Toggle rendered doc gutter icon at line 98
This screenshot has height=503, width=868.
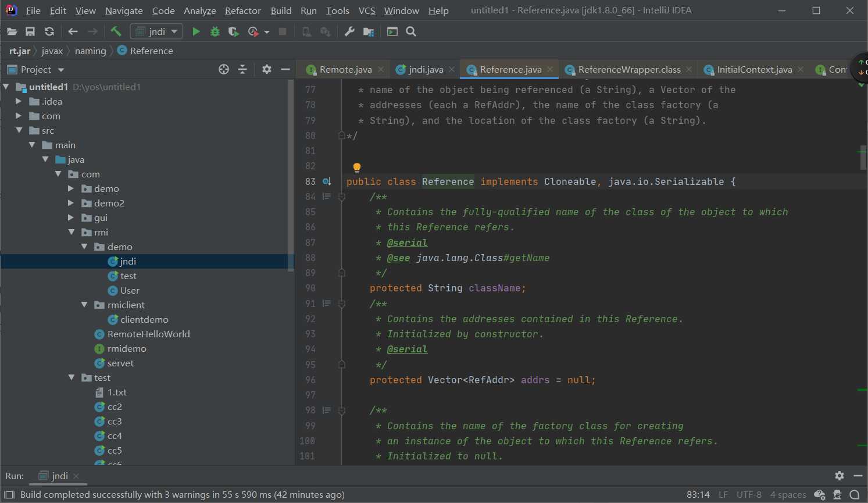pyautogui.click(x=327, y=410)
